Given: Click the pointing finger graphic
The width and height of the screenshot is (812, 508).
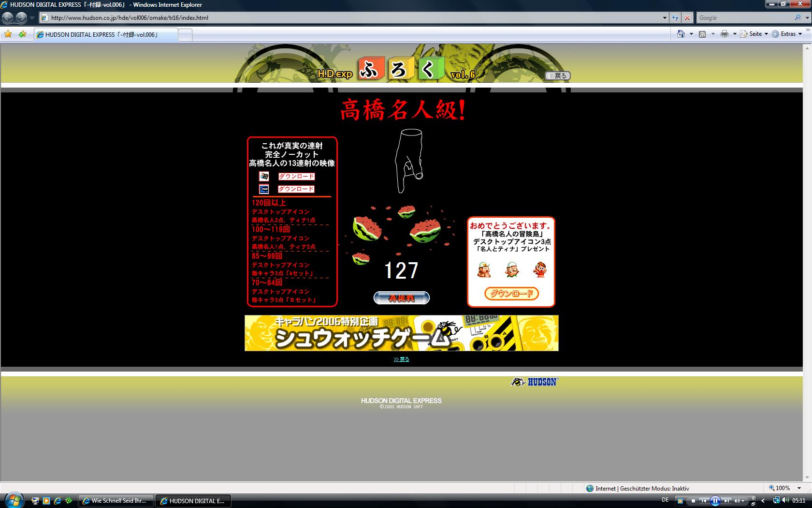Looking at the screenshot, I should point(409,161).
